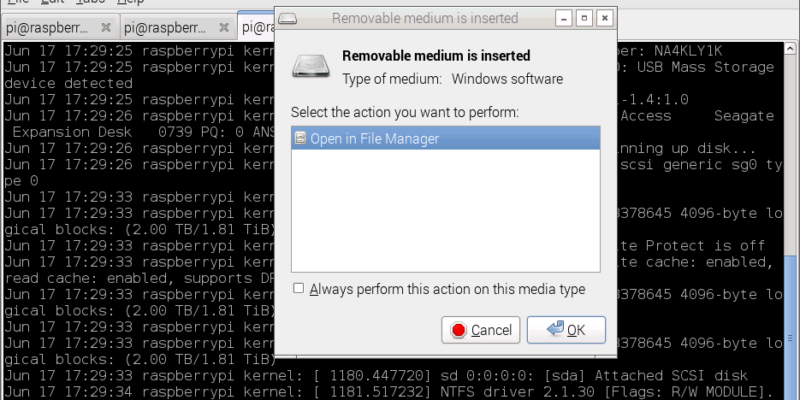Minimize the Removable medium dialog
800x400 pixels.
click(x=564, y=17)
